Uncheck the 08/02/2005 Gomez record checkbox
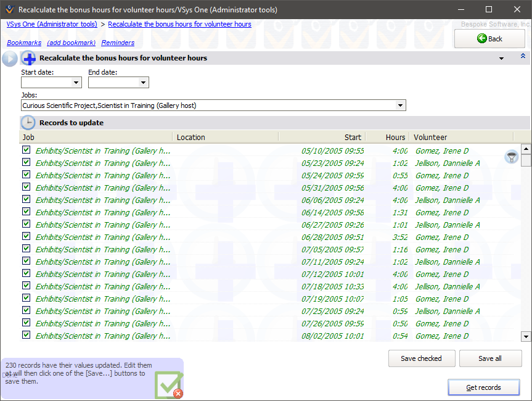This screenshot has width=532, height=401. [x=27, y=335]
